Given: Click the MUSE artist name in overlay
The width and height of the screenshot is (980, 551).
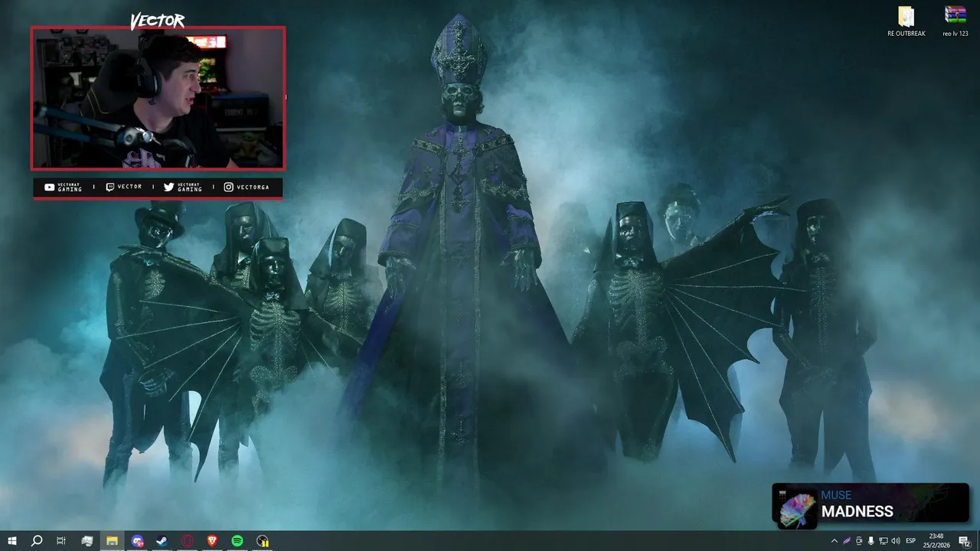Looking at the screenshot, I should (x=836, y=495).
